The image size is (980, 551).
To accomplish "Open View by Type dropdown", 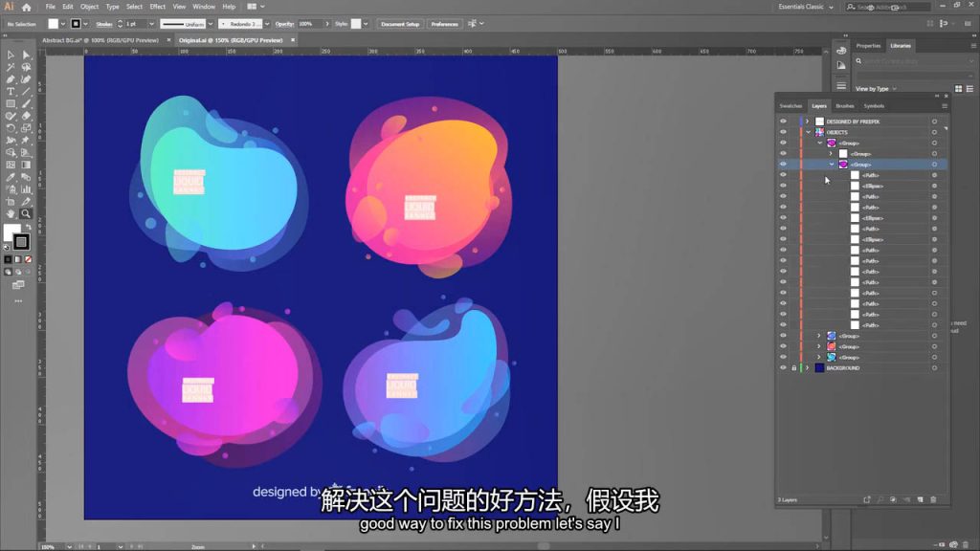I will pos(876,89).
